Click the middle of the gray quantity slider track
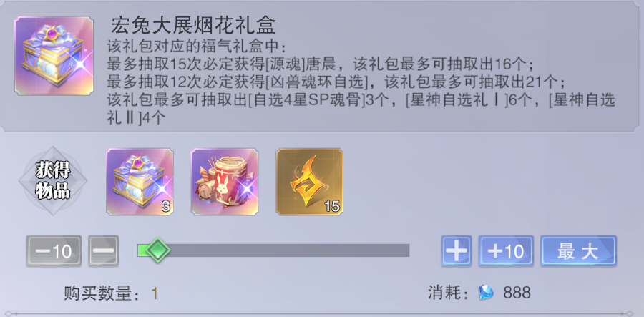 [273, 250]
